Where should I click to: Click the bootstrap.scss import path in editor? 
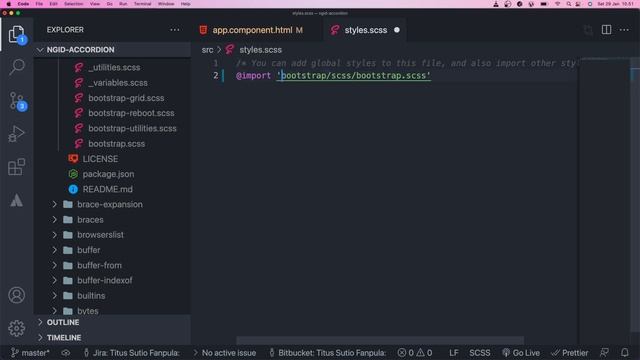tap(353, 76)
